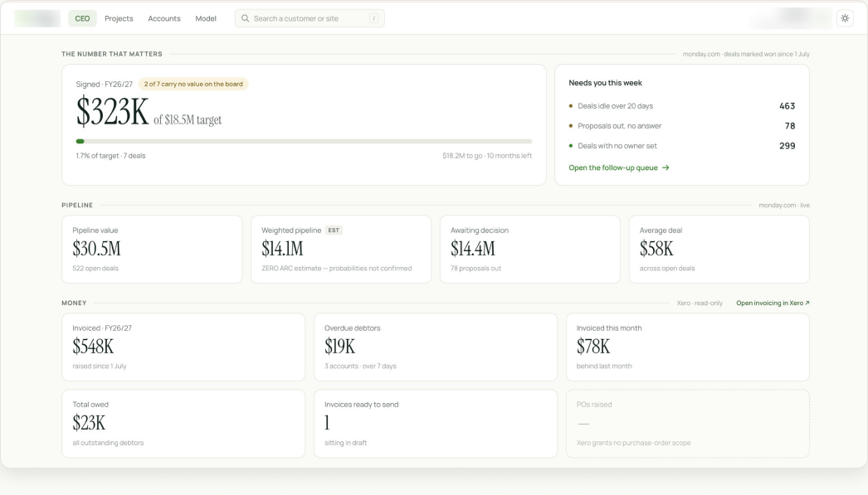868x495 pixels.
Task: Click the 299 no-owner deals count
Action: 788,146
